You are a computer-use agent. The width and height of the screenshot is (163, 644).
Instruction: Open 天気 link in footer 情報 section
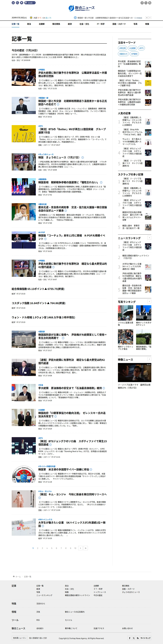click(38, 612)
